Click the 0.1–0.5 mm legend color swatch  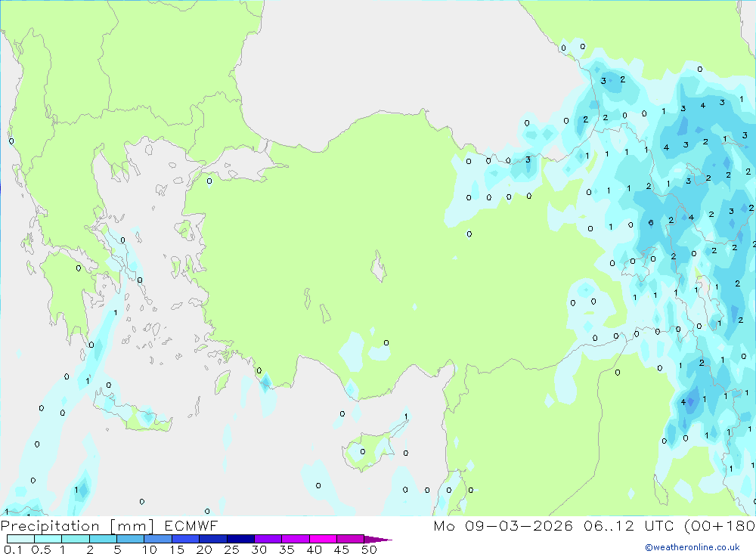(x=20, y=539)
